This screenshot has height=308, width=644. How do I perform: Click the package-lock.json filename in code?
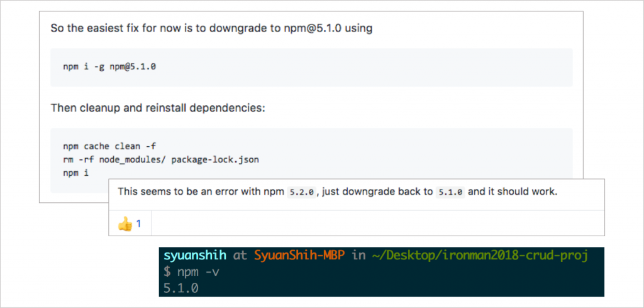pyautogui.click(x=215, y=159)
